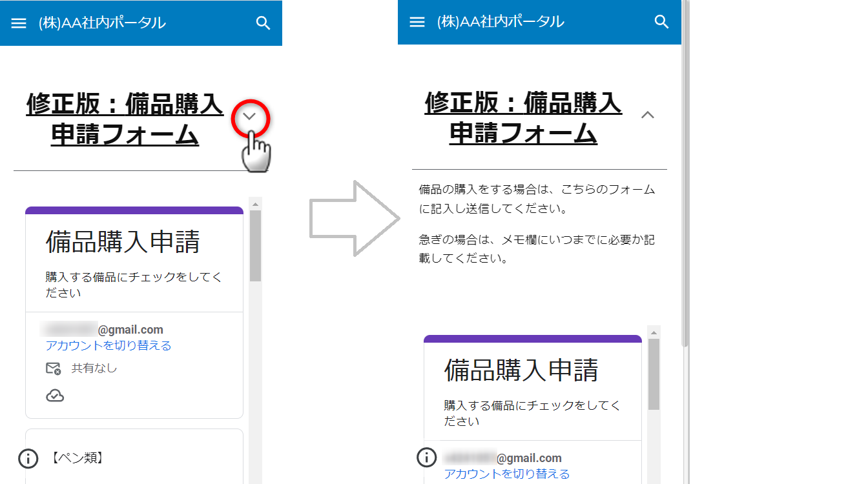Click アカウントを切り替える in the left form

[108, 346]
